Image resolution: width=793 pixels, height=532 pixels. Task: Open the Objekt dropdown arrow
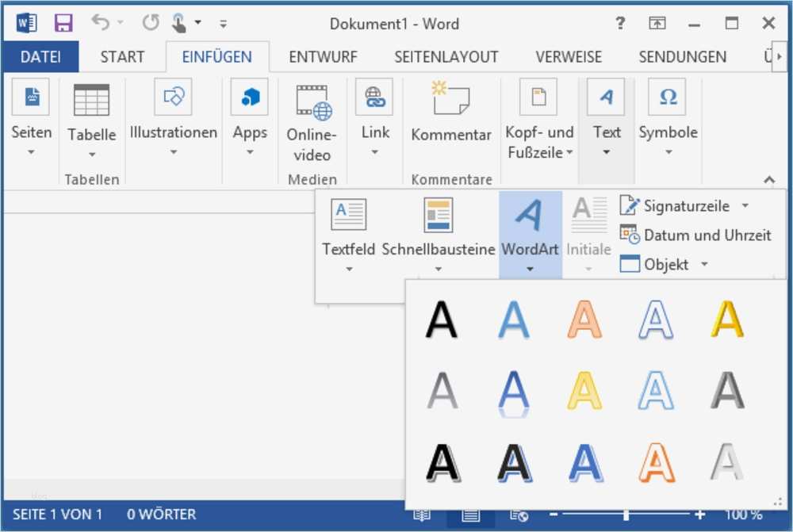click(704, 264)
